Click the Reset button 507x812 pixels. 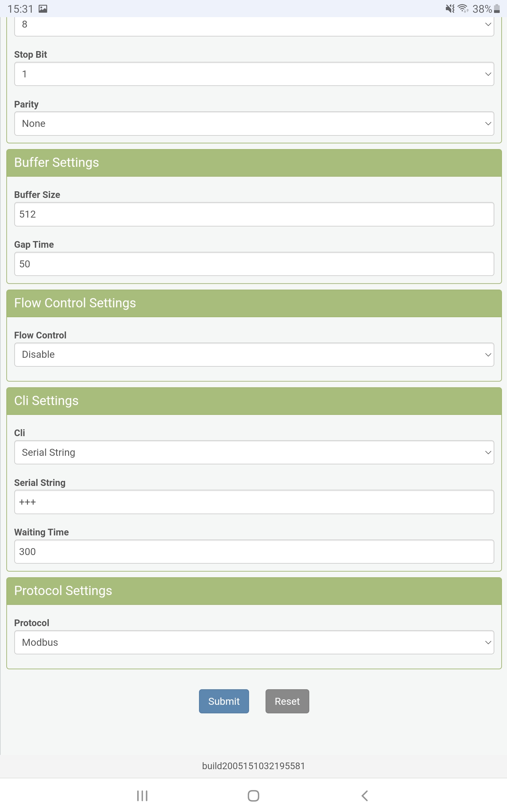(x=287, y=701)
